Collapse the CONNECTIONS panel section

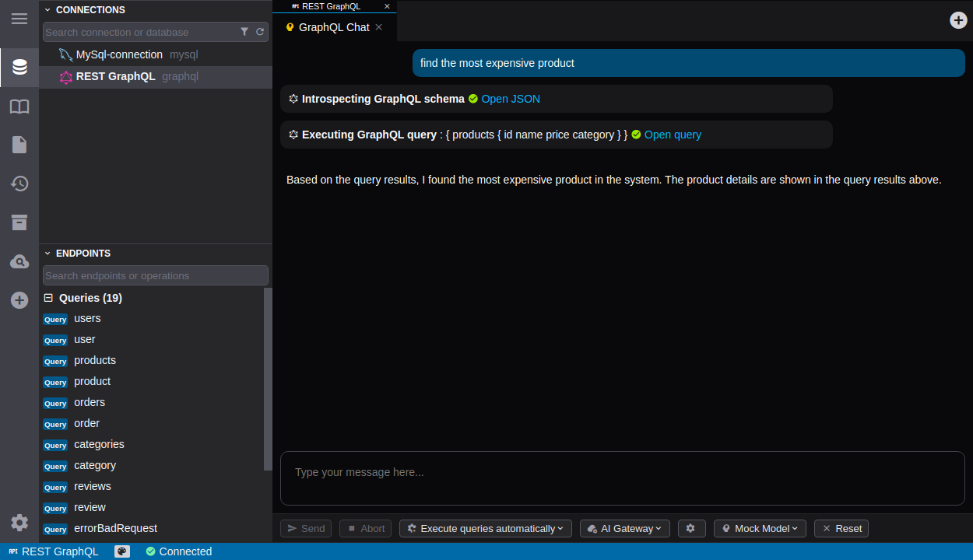click(47, 10)
